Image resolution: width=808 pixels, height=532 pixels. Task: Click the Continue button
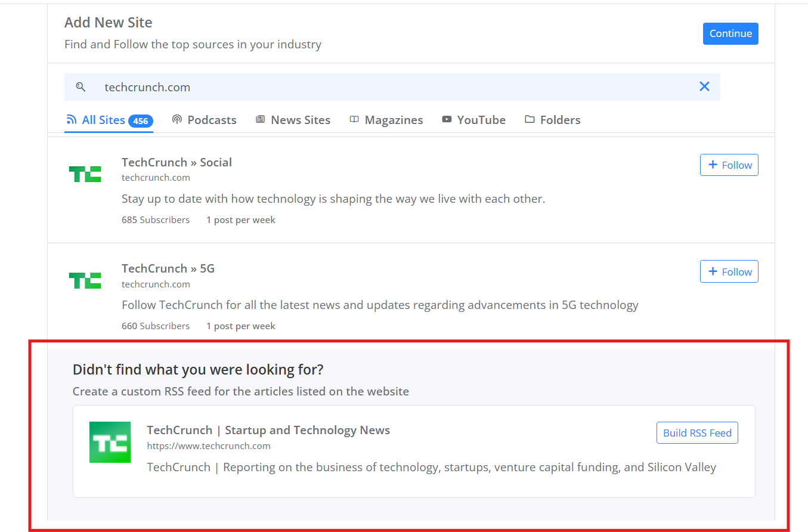[x=730, y=33]
